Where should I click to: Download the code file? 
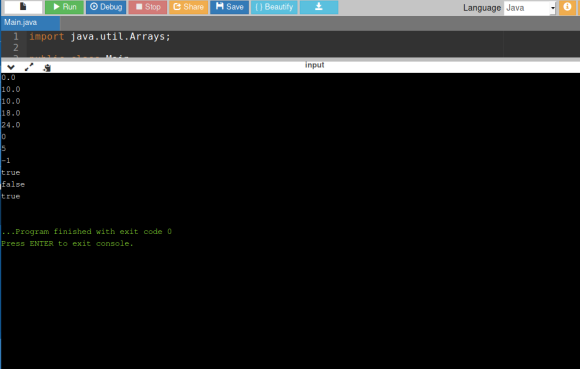click(319, 7)
